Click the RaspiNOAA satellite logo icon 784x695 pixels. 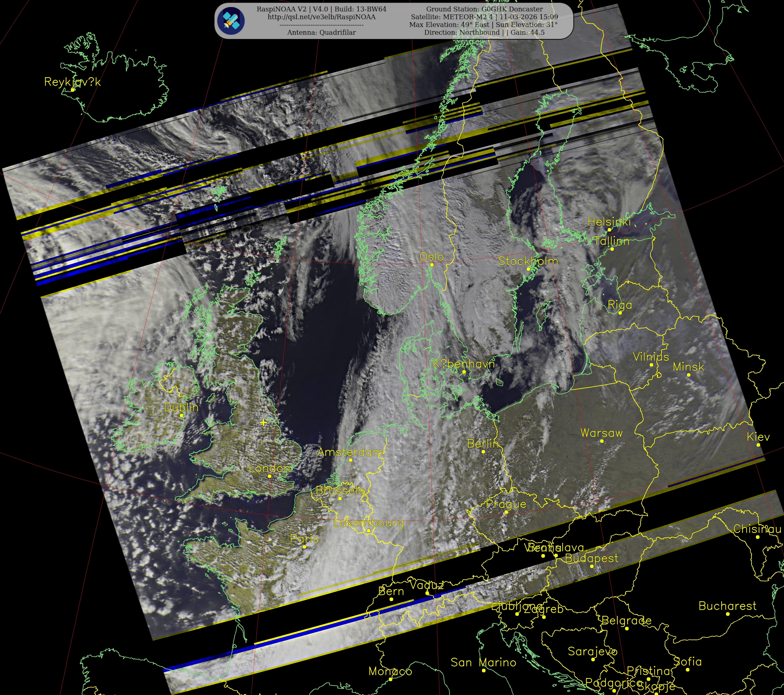point(231,21)
